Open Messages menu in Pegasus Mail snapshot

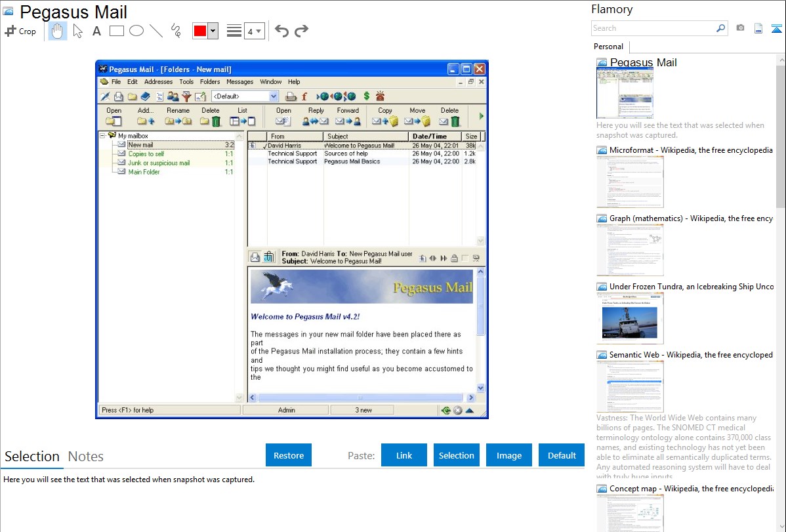tap(239, 82)
